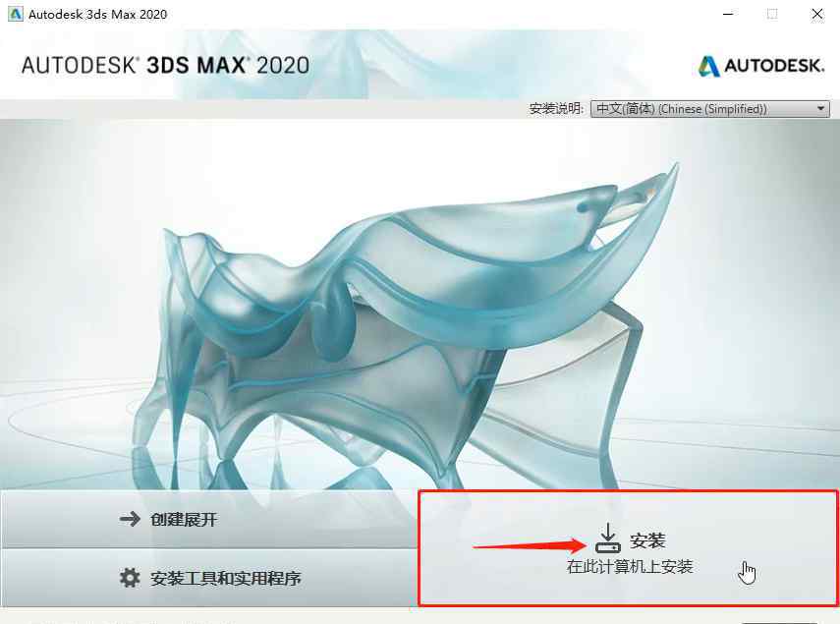Click the window title "Autodesk 3ds Max 2020"
This screenshot has height=624, width=840.
(x=97, y=15)
